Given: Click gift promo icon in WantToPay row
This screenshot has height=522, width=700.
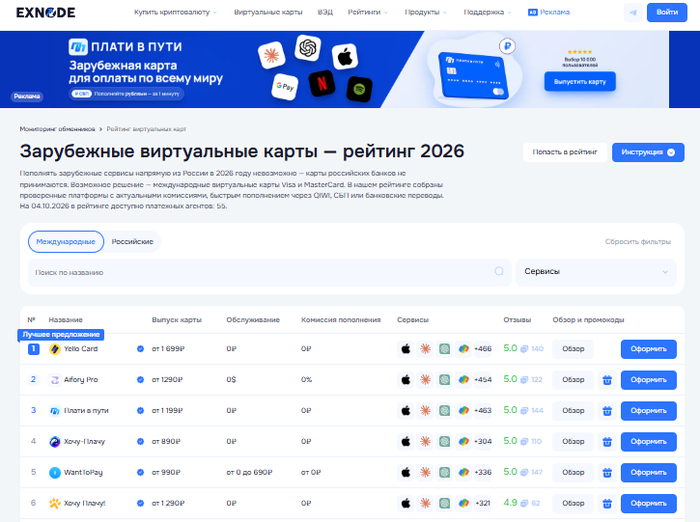Looking at the screenshot, I should 607,472.
